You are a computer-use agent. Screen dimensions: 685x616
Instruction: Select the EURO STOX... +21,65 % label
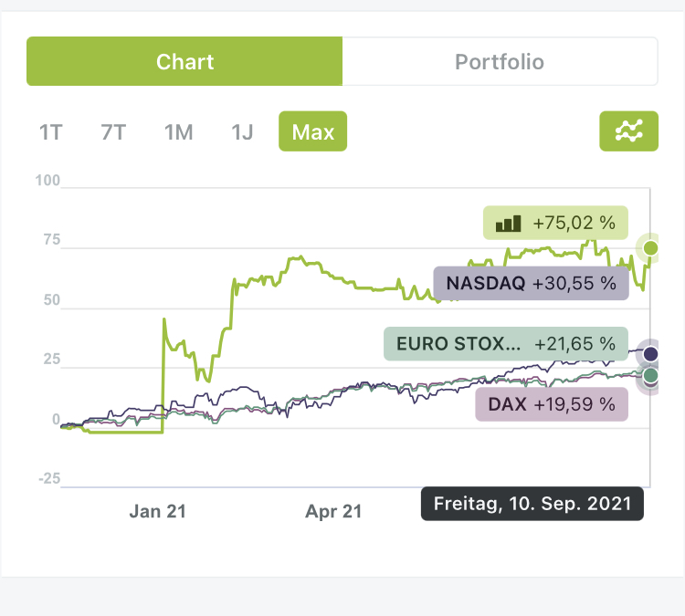point(506,344)
